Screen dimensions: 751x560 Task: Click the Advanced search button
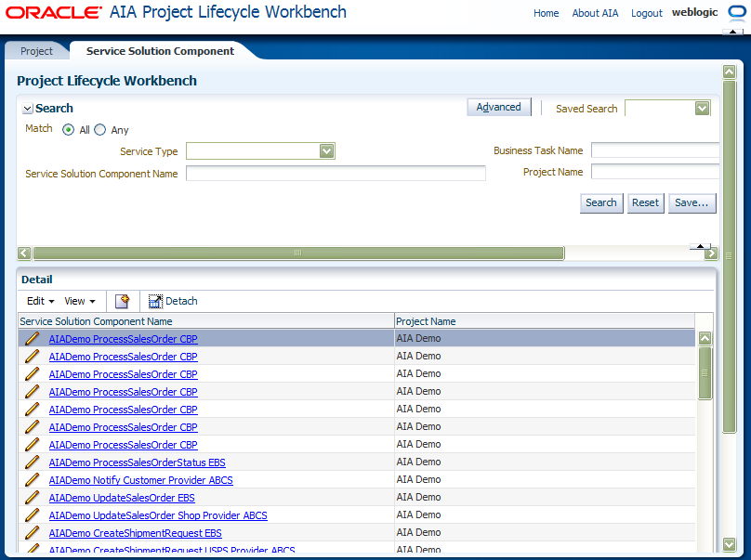pyautogui.click(x=498, y=107)
